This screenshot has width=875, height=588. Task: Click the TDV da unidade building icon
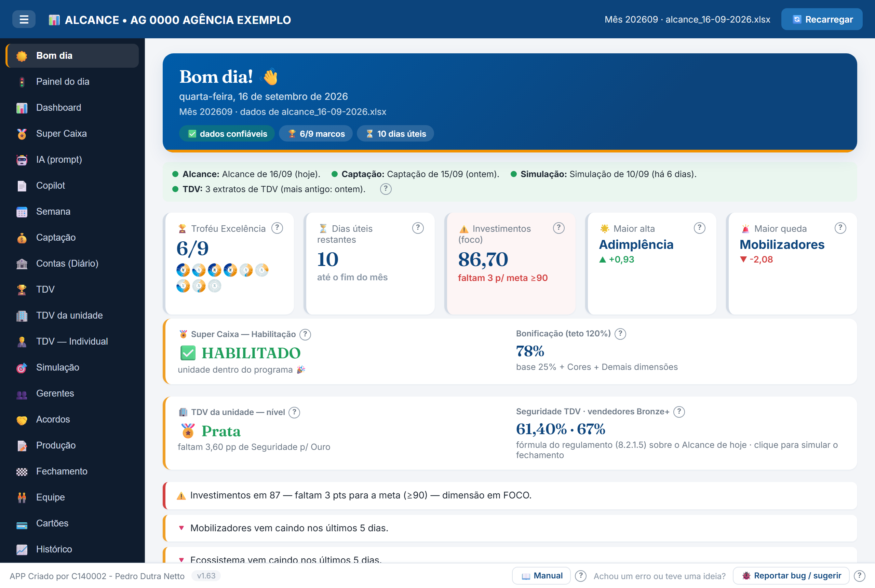22,316
